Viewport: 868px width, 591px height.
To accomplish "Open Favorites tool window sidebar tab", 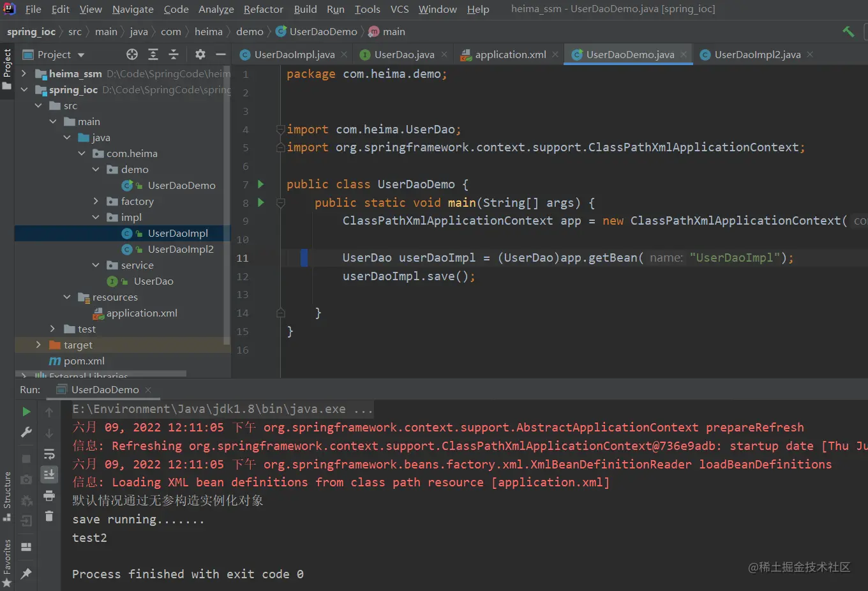I will click(7, 564).
